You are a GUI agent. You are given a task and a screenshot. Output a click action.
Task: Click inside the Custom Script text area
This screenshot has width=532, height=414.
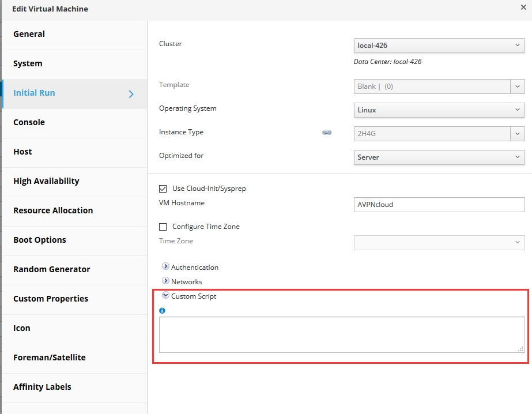tap(341, 334)
